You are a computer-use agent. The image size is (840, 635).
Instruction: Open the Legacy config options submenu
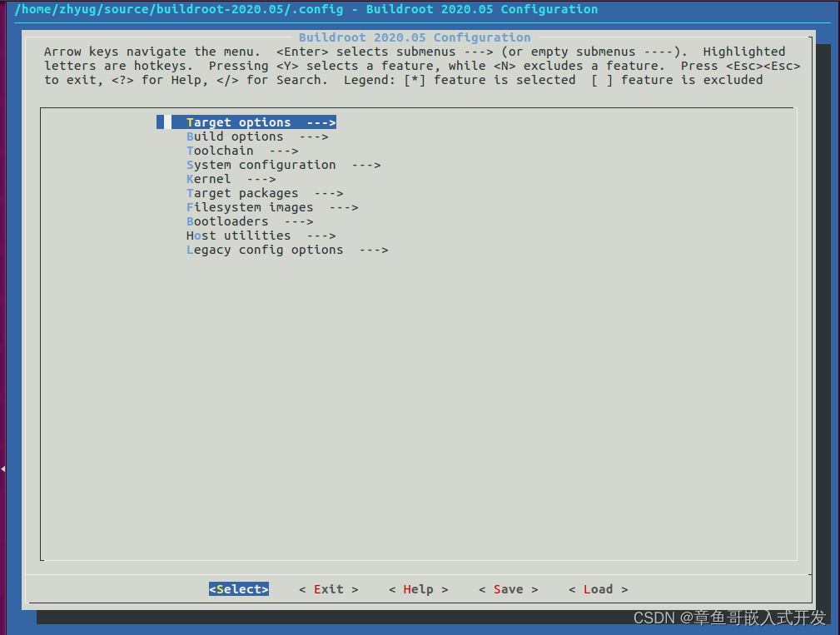[x=287, y=250]
